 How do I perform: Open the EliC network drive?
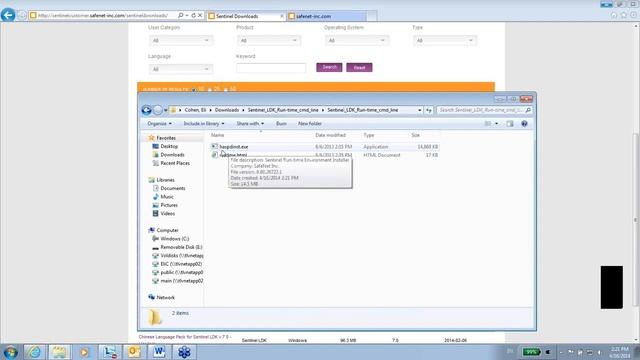coord(181,264)
